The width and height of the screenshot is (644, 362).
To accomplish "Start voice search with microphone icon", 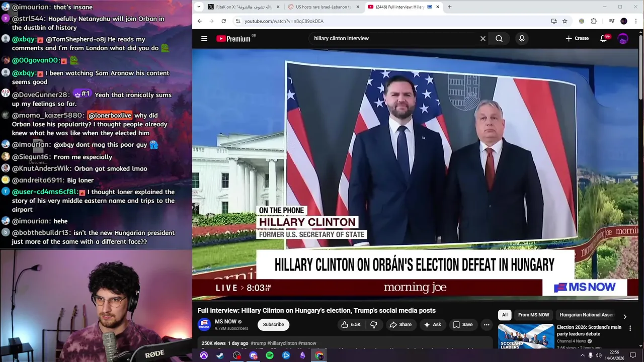I will coord(521,38).
